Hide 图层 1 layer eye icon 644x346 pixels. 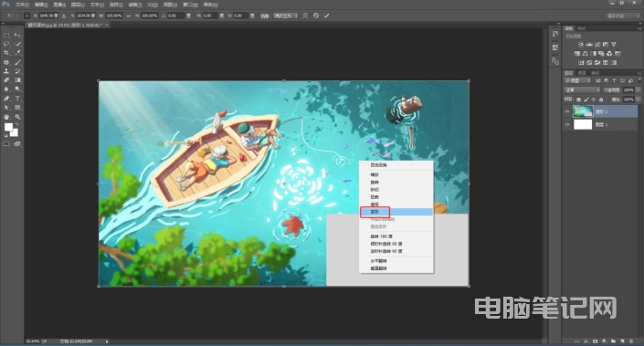point(567,124)
